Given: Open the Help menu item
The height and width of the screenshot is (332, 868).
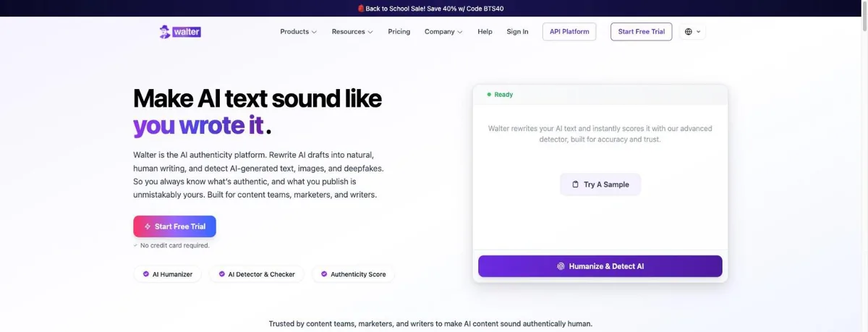Looking at the screenshot, I should pyautogui.click(x=485, y=32).
